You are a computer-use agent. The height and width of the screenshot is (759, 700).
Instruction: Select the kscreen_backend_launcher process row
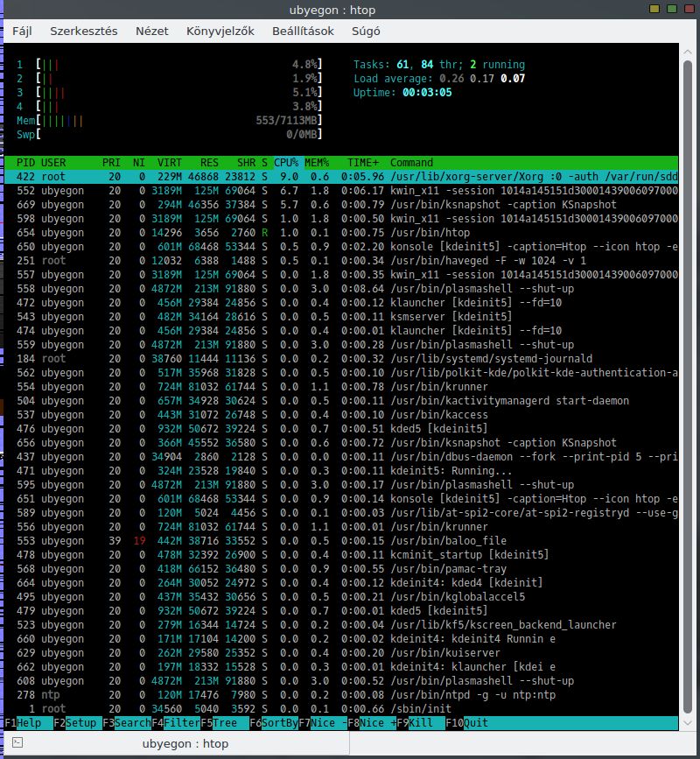point(341,625)
